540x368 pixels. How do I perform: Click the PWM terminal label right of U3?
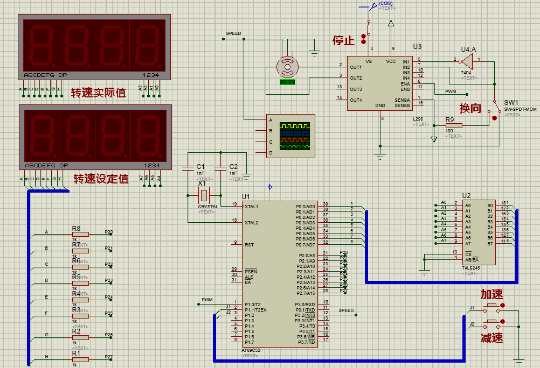click(451, 92)
